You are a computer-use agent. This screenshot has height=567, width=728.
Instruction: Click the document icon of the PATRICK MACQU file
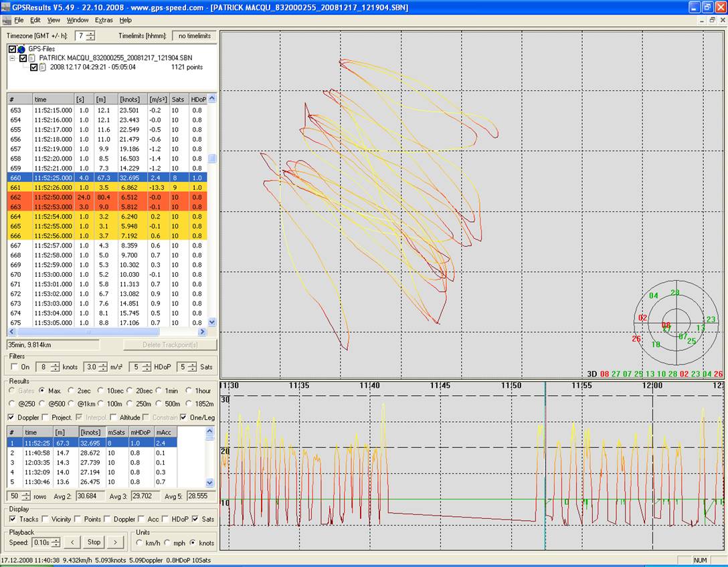pos(32,58)
